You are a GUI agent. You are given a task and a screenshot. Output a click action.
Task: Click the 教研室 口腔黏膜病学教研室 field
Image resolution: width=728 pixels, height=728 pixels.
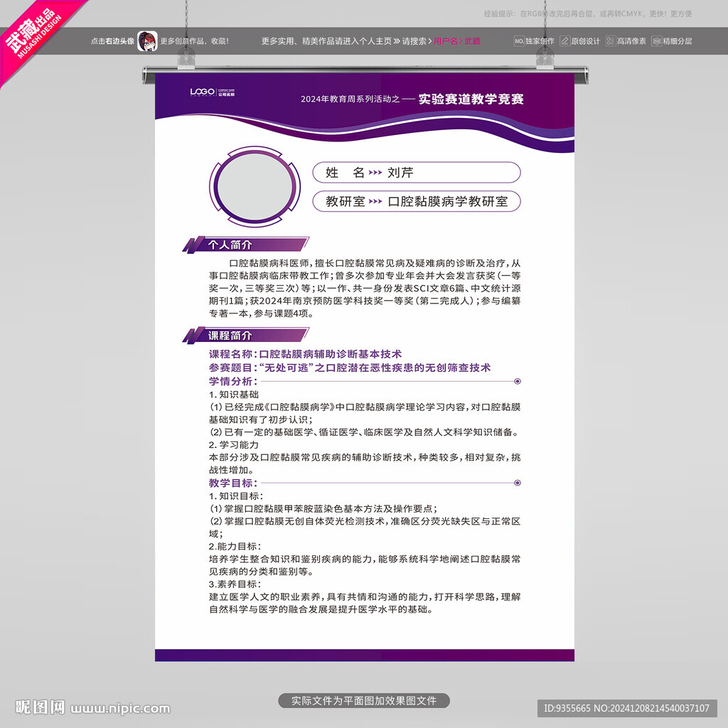click(417, 201)
